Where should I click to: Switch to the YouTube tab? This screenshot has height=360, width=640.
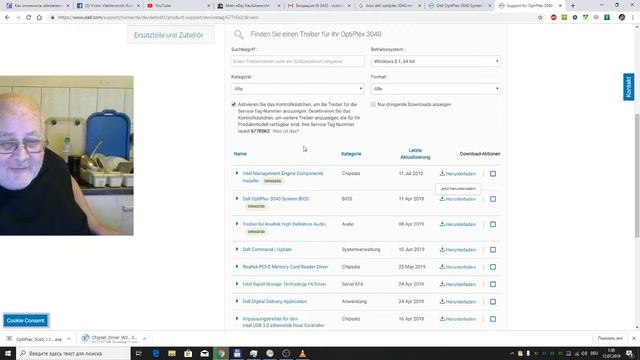[x=178, y=6]
